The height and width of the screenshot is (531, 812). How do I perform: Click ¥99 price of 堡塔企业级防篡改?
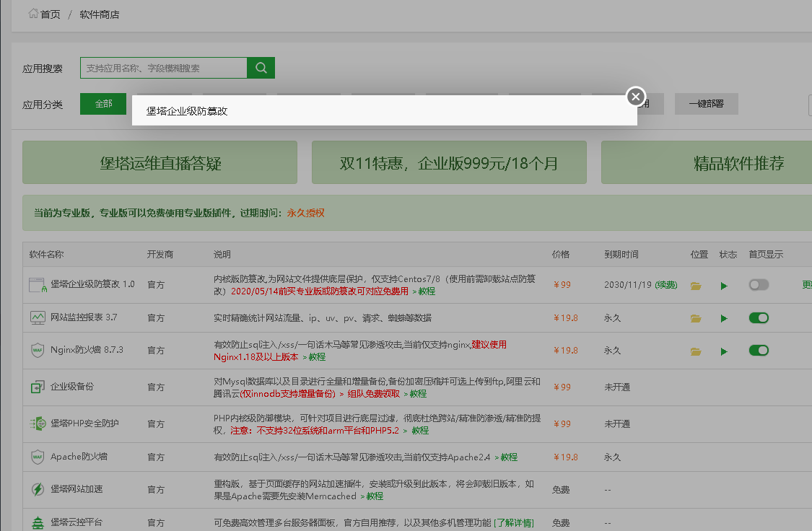(x=562, y=285)
